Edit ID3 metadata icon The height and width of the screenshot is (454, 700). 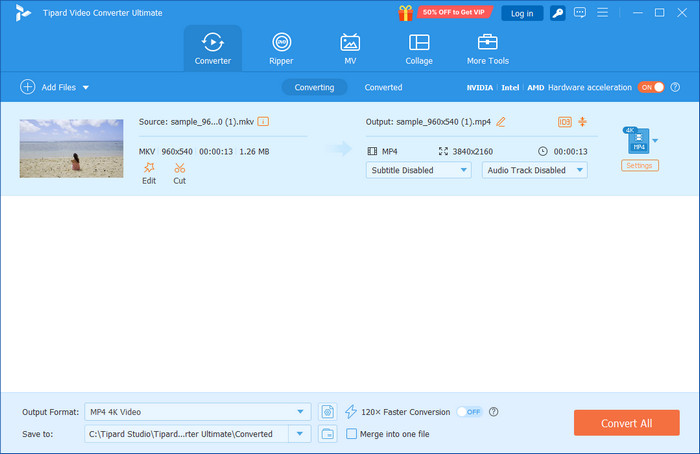tap(564, 122)
